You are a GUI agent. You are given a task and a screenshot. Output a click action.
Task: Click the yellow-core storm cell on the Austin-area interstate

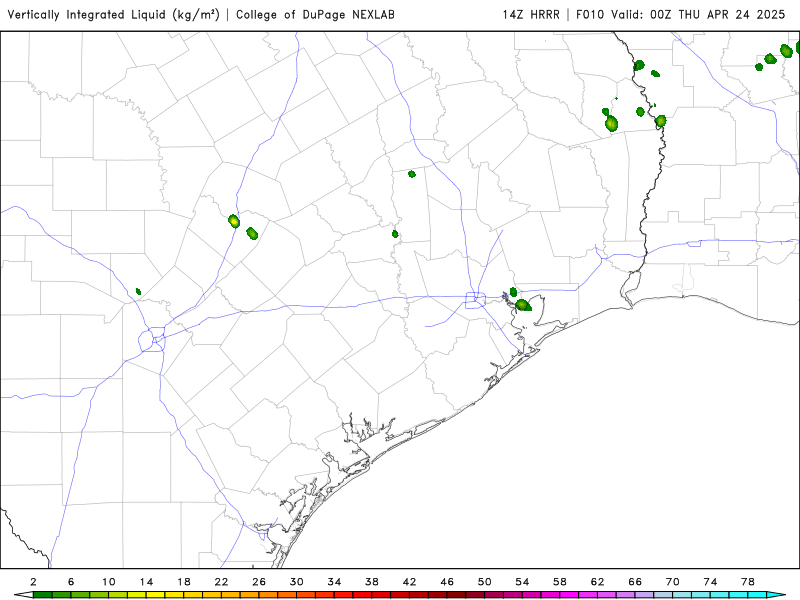tap(234, 221)
